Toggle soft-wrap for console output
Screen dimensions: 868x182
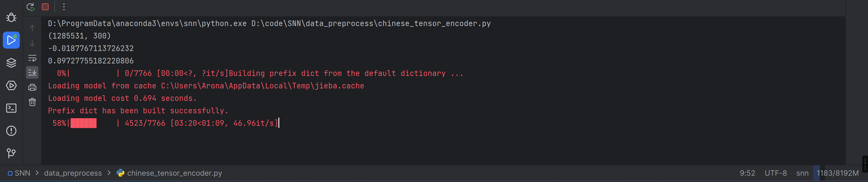pos(32,58)
